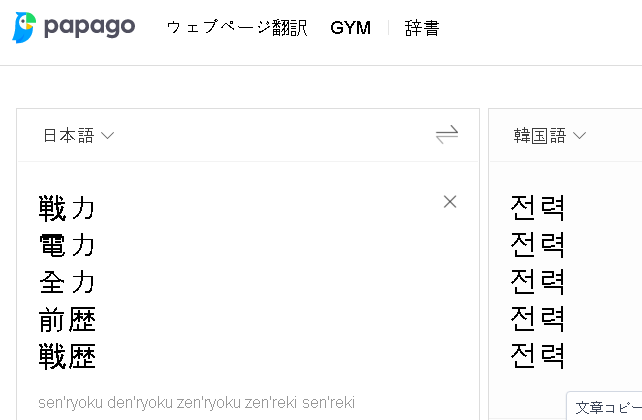Click the second 전력 translation line
Image resolution: width=642 pixels, height=420 pixels.
tap(538, 245)
